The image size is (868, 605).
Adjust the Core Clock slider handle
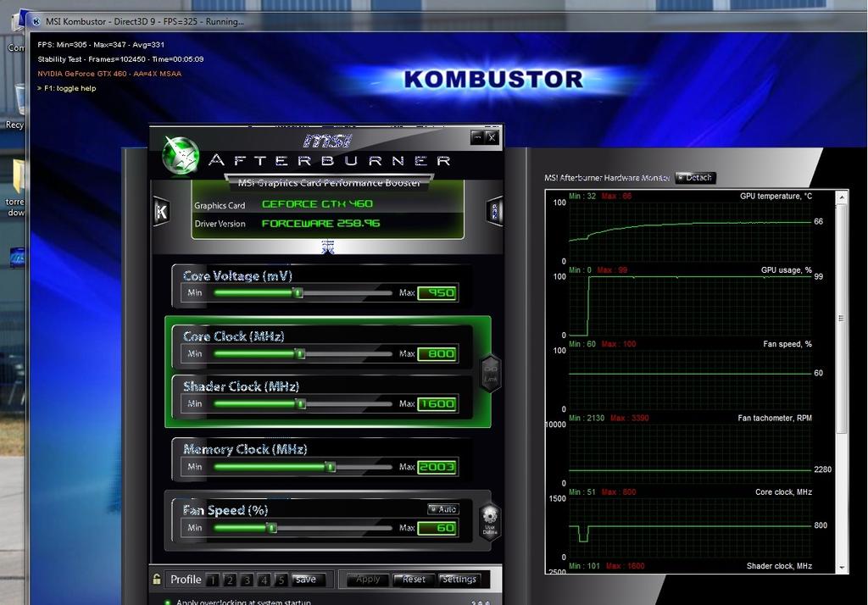pyautogui.click(x=300, y=353)
